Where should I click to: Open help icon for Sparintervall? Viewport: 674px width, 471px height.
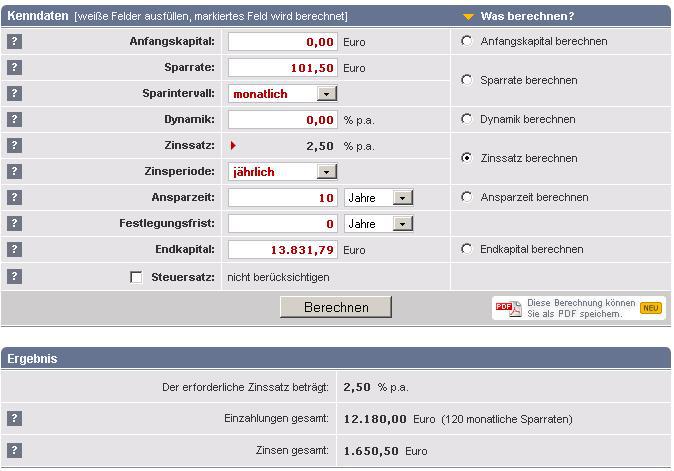pos(14,93)
